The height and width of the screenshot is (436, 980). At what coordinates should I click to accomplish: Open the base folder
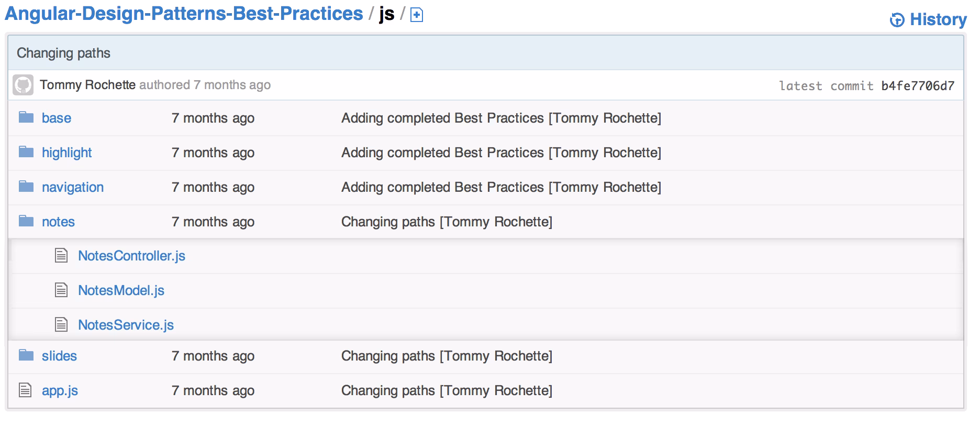(x=57, y=118)
